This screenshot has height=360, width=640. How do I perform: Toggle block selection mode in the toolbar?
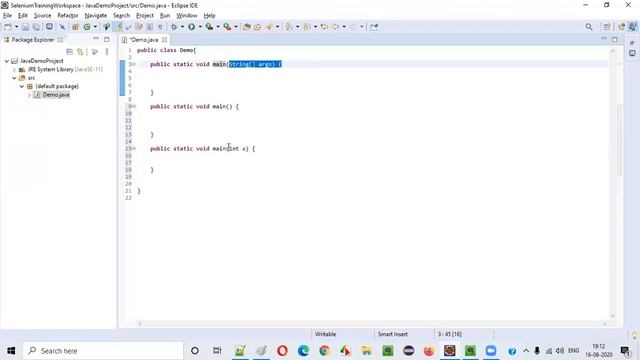click(x=149, y=27)
